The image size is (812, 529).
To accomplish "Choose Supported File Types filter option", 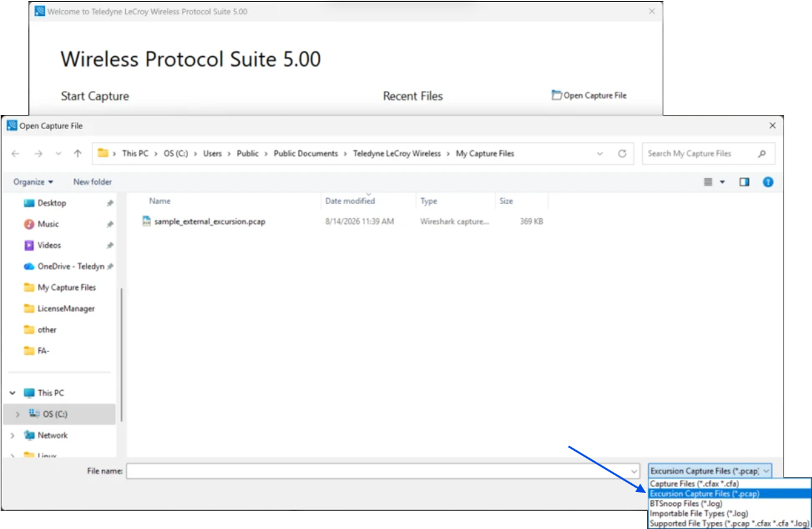I will coord(729,523).
